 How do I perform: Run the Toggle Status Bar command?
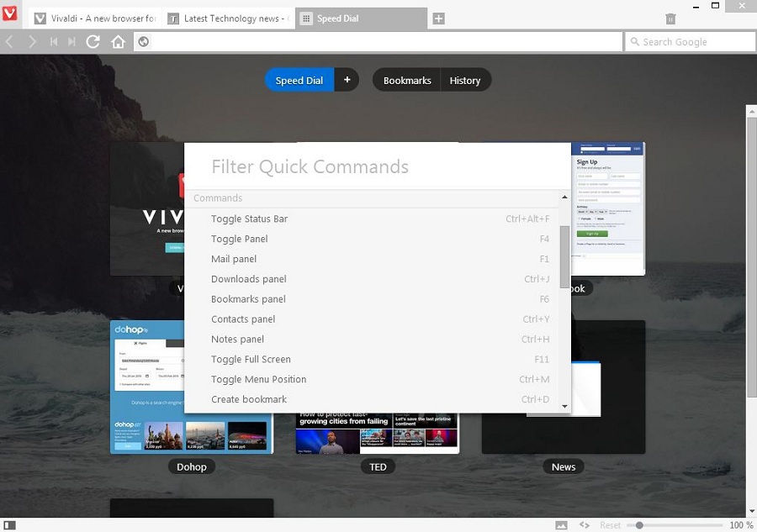pos(371,219)
